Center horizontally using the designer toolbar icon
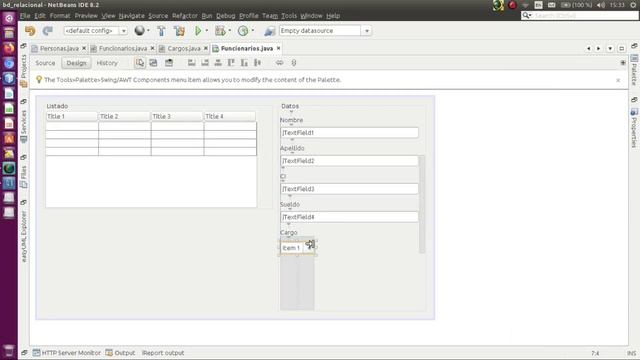 pos(218,63)
